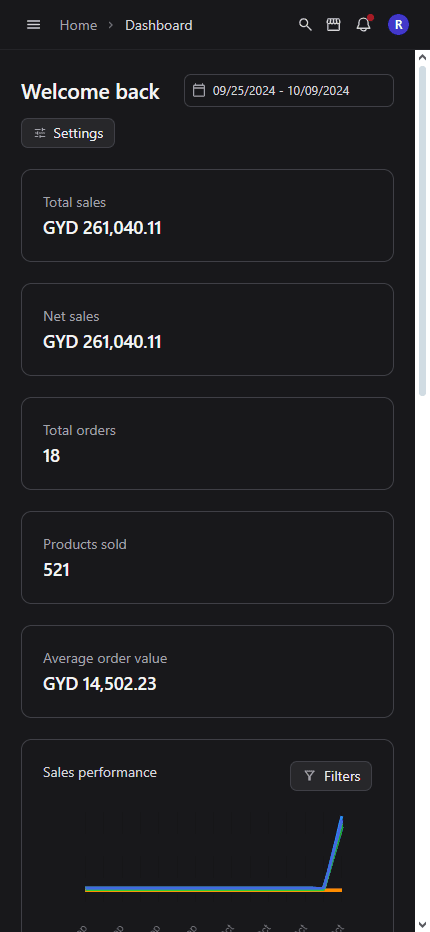This screenshot has height=932, width=430.
Task: Open the date range picker field
Action: coord(289,90)
